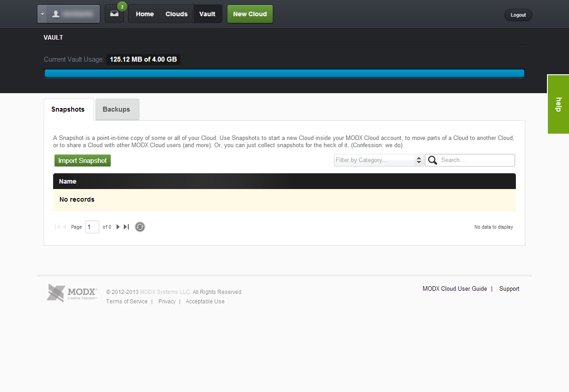Image resolution: width=569 pixels, height=392 pixels.
Task: Select the Vault menu item
Action: [x=208, y=14]
